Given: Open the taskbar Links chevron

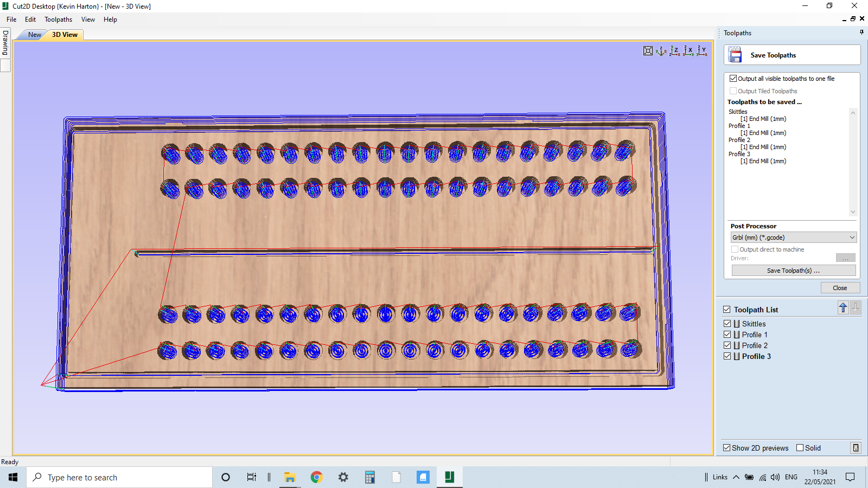Looking at the screenshot, I should 736,477.
